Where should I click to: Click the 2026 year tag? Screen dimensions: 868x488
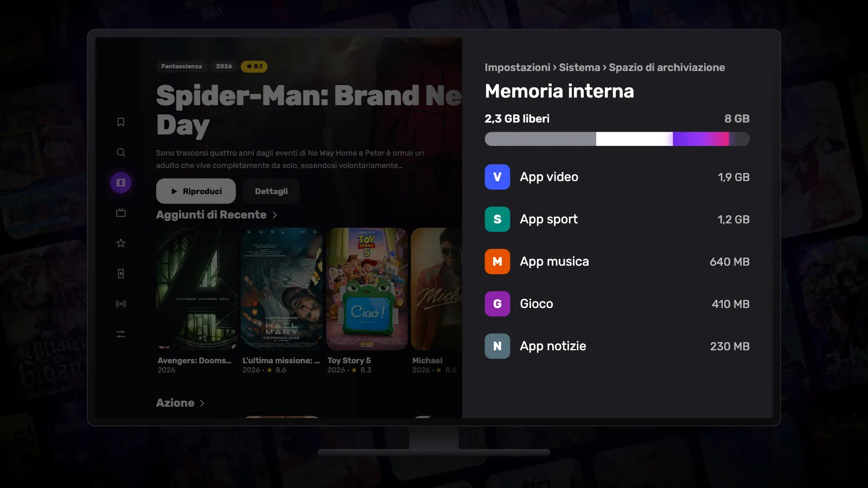click(224, 66)
